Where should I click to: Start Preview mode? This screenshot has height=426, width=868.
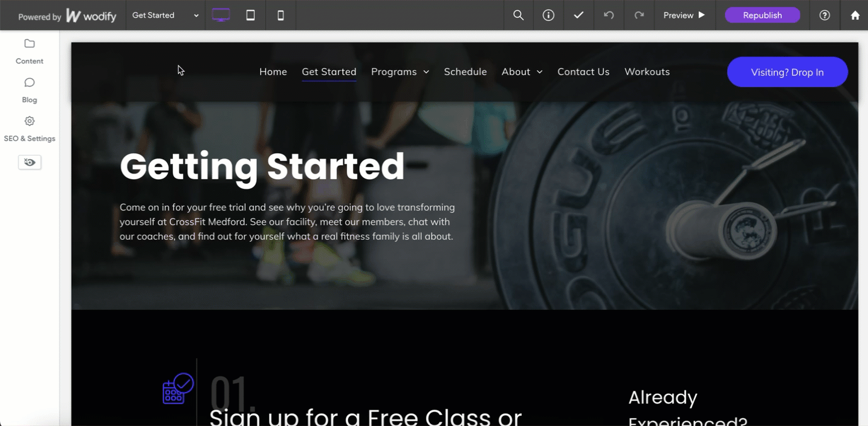click(684, 15)
